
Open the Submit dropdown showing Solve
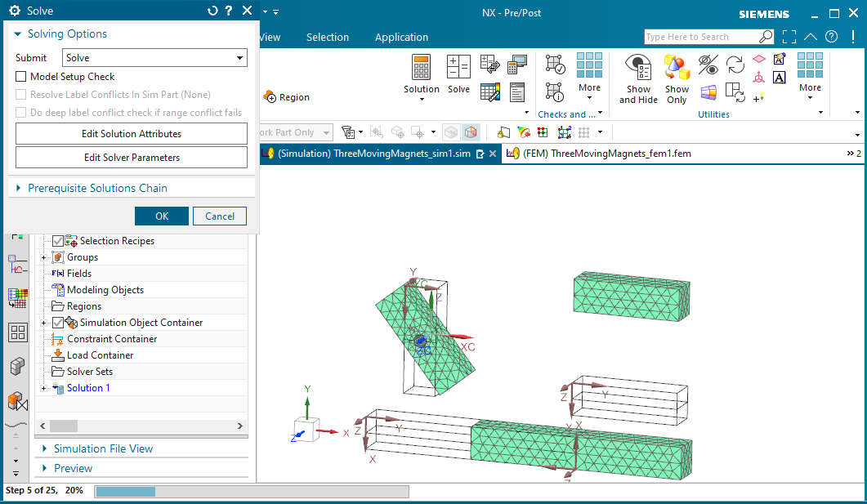pyautogui.click(x=154, y=58)
